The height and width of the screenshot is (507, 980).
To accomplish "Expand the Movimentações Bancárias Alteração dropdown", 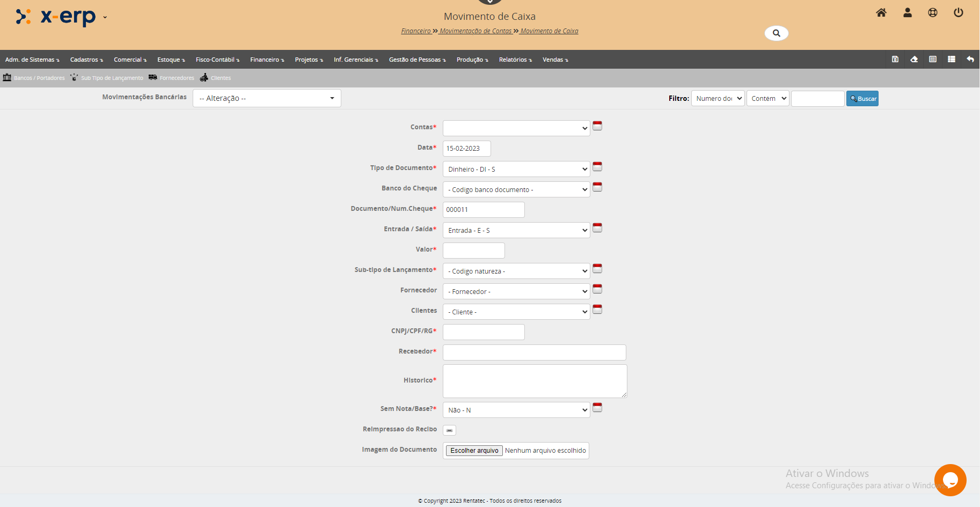I will (267, 98).
